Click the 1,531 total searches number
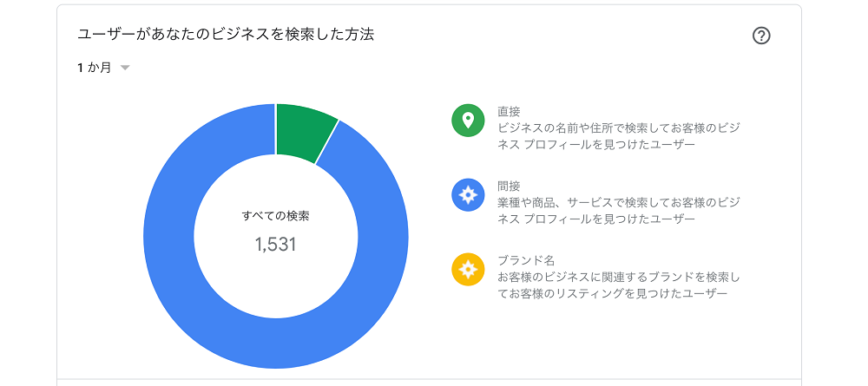Image resolution: width=868 pixels, height=386 pixels. pyautogui.click(x=276, y=245)
